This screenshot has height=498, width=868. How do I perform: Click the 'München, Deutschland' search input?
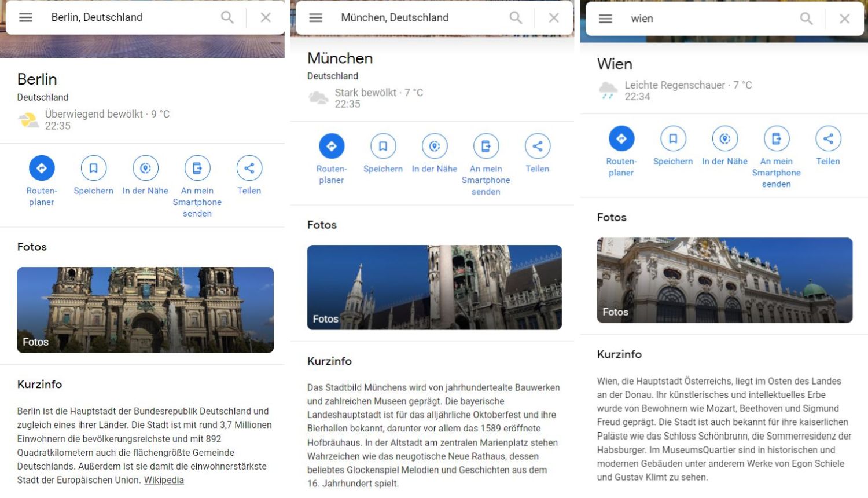tap(417, 18)
